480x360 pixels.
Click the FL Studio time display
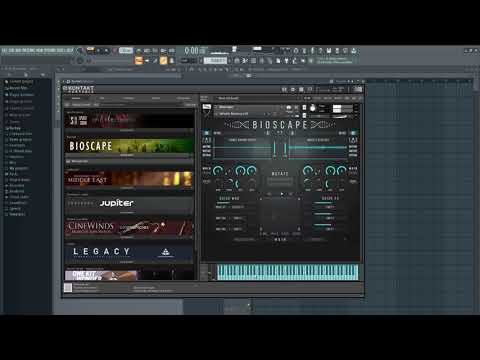pos(195,51)
